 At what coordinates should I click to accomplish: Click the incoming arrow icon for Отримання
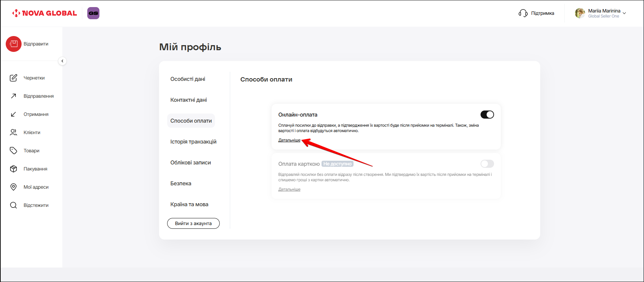point(13,114)
